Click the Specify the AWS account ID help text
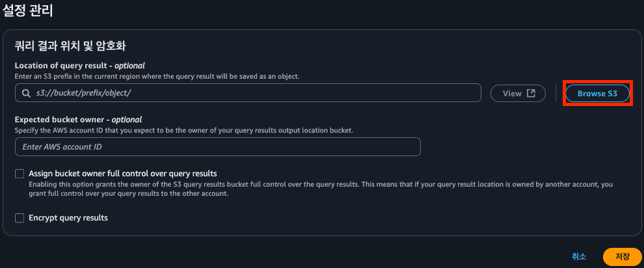 click(x=183, y=130)
